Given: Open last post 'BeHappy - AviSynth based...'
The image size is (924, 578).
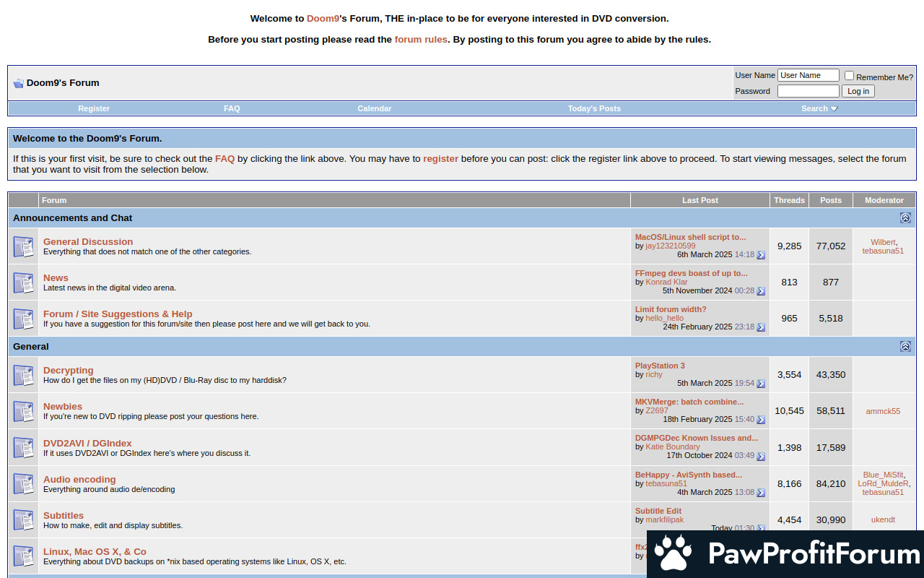Looking at the screenshot, I should (x=689, y=475).
